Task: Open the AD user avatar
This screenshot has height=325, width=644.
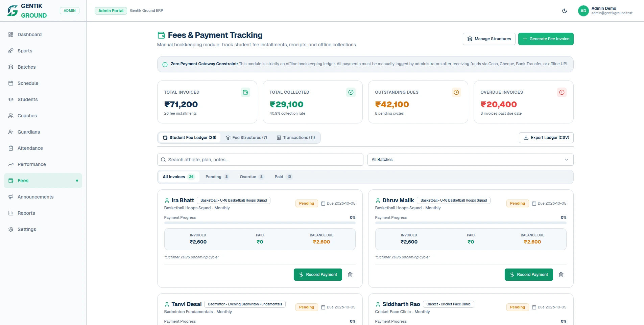Action: (583, 11)
